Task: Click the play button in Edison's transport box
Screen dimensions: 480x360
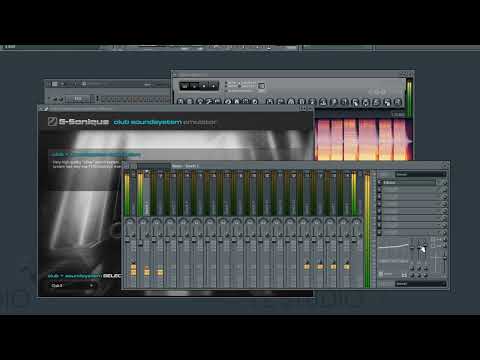Action: point(195,86)
